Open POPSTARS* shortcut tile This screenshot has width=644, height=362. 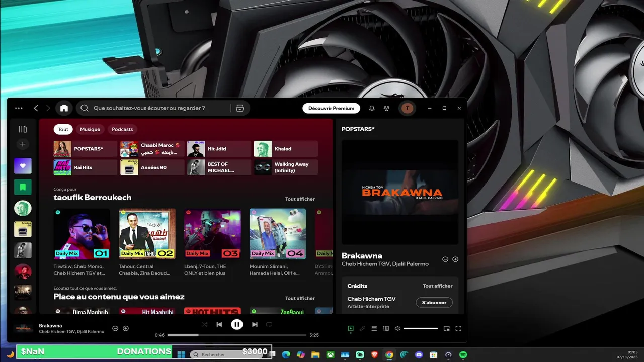coord(86,149)
